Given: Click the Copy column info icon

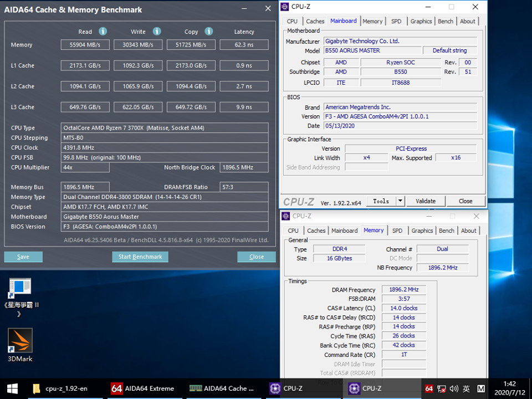Looking at the screenshot, I should (x=208, y=32).
